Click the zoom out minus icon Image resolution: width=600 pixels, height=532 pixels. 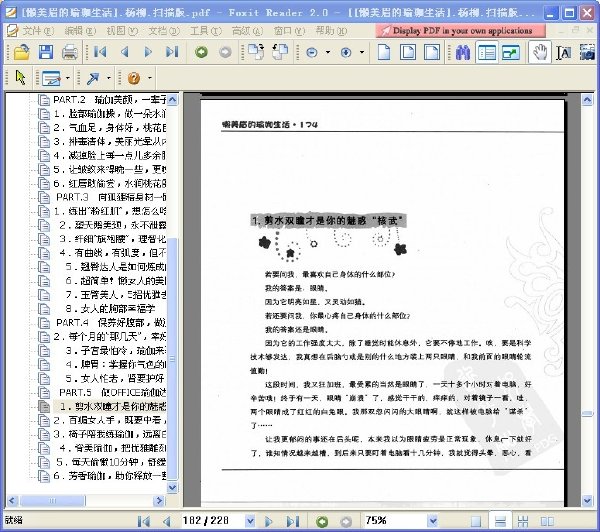pyautogui.click(x=312, y=52)
